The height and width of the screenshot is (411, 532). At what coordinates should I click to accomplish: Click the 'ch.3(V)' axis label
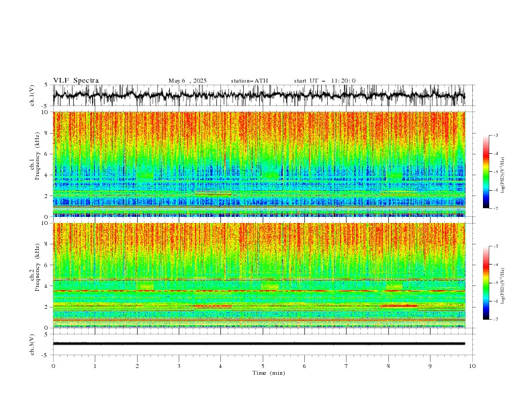pos(32,345)
